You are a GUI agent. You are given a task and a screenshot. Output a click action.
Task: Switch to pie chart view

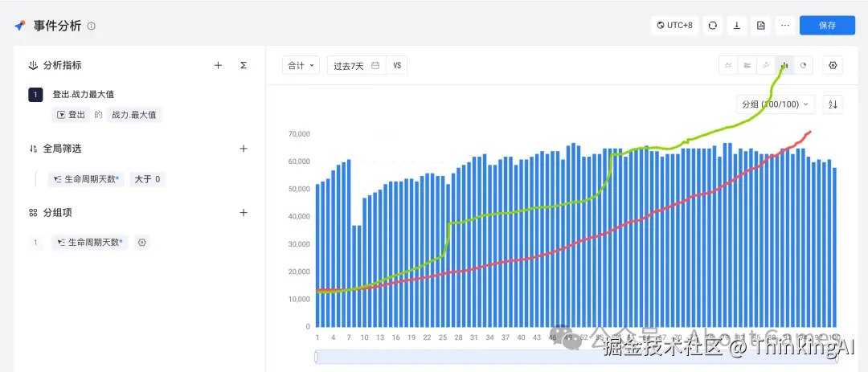pos(803,65)
